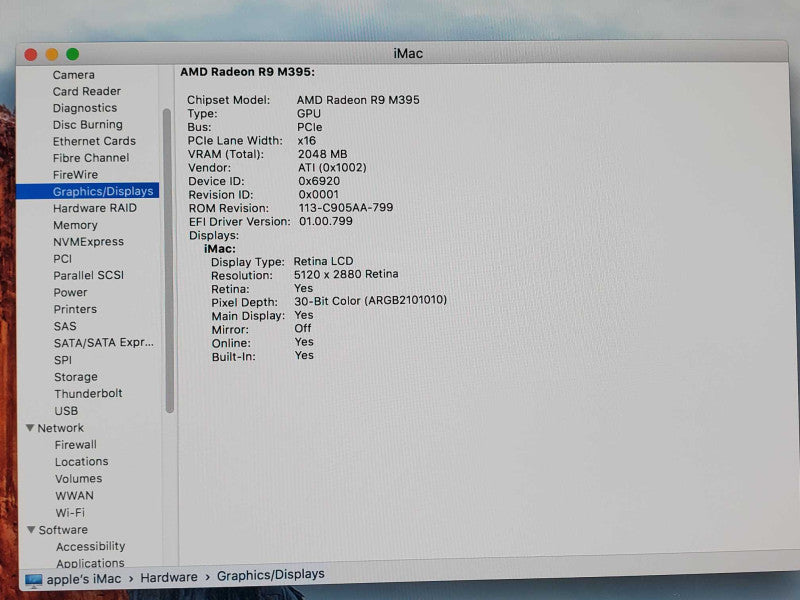Click Graphics/Displays in the path bar
Screen dimensions: 800x600
[x=270, y=574]
